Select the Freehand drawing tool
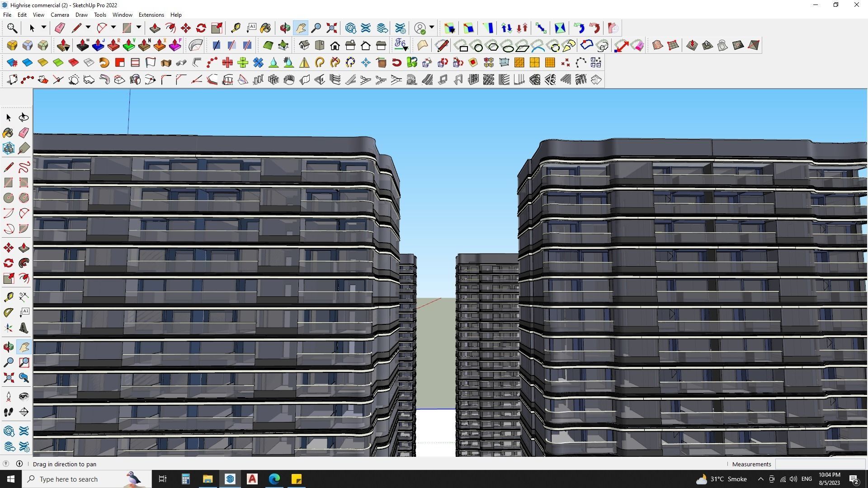868x488 pixels. point(24,167)
